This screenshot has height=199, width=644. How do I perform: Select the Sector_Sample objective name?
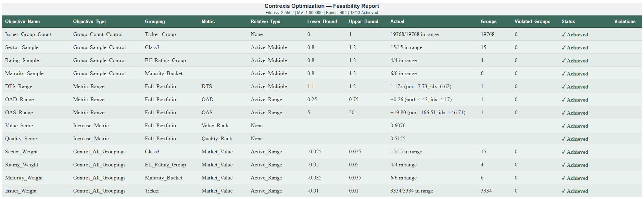coord(22,47)
